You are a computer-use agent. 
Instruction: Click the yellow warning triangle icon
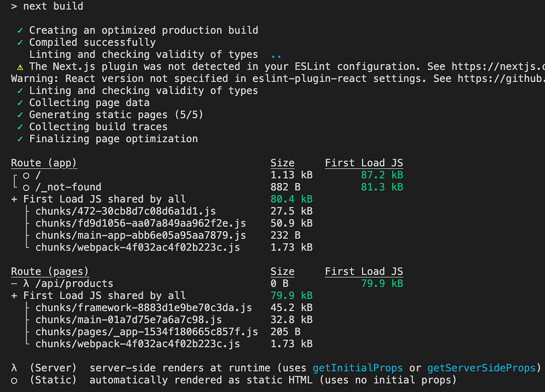tap(20, 67)
